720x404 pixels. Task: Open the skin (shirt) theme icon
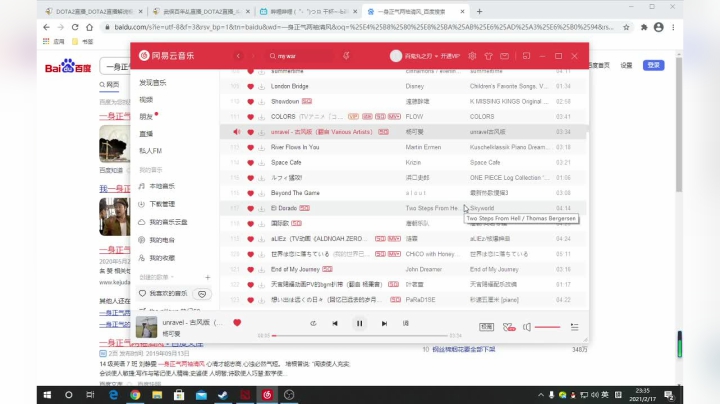pos(489,56)
